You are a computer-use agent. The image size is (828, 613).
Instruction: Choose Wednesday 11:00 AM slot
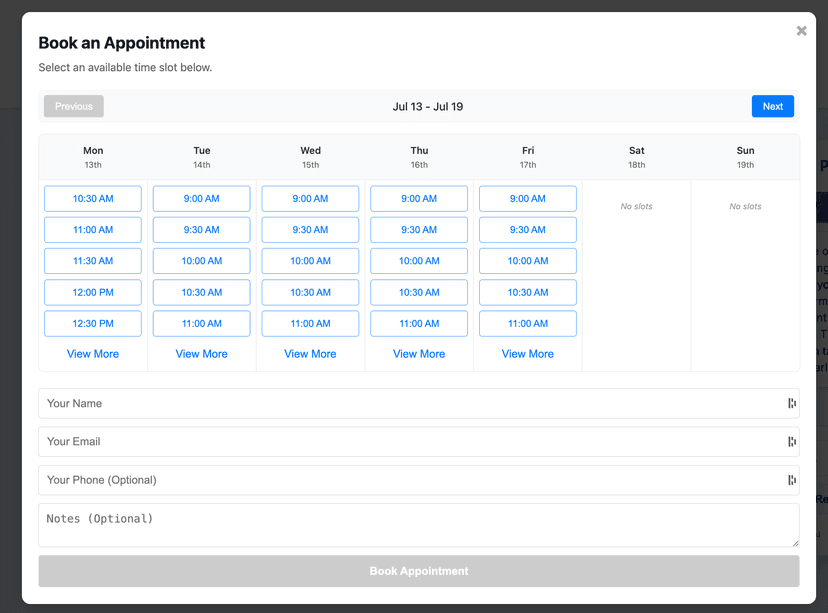coord(310,324)
